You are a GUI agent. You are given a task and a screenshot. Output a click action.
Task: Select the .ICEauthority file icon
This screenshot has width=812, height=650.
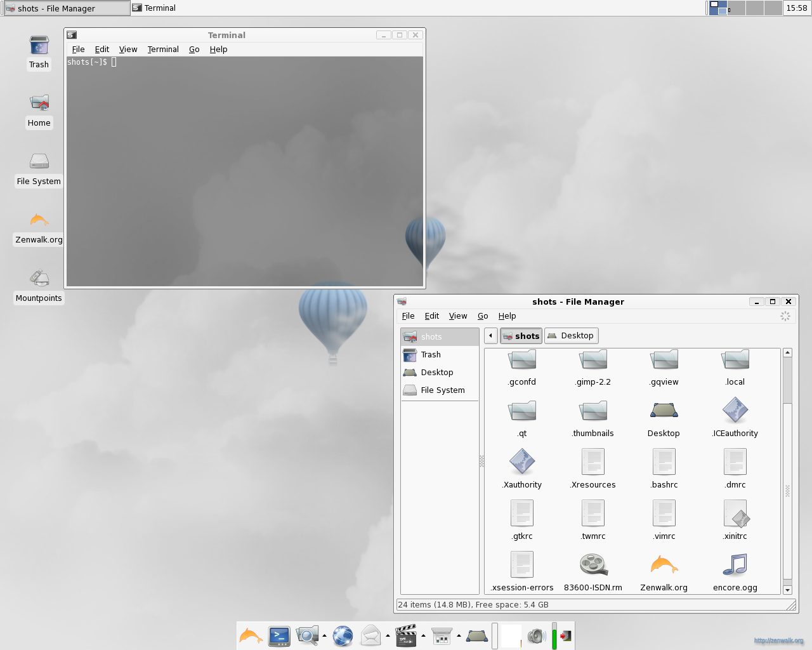coord(735,411)
